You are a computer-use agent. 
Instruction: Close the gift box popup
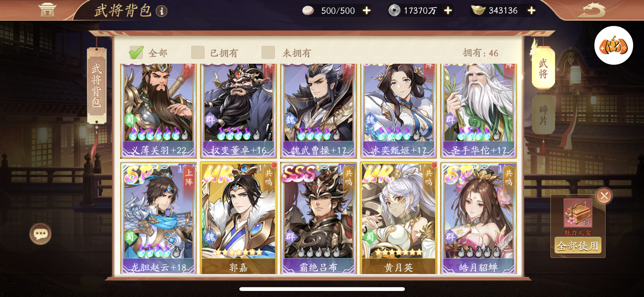pyautogui.click(x=604, y=196)
